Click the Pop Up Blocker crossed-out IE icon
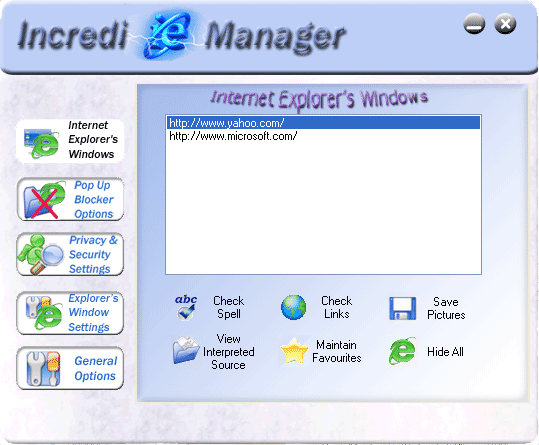Image resolution: width=539 pixels, height=445 pixels. 44,200
